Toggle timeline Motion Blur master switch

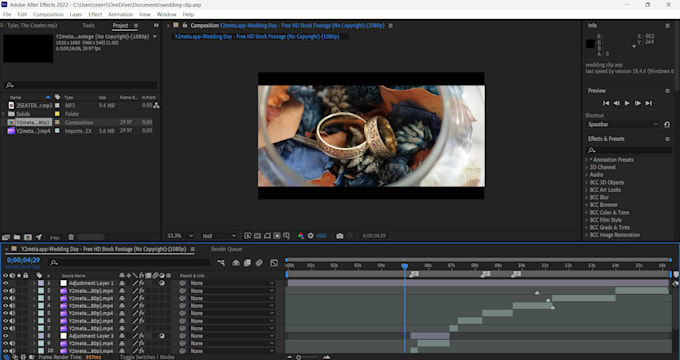(259, 263)
